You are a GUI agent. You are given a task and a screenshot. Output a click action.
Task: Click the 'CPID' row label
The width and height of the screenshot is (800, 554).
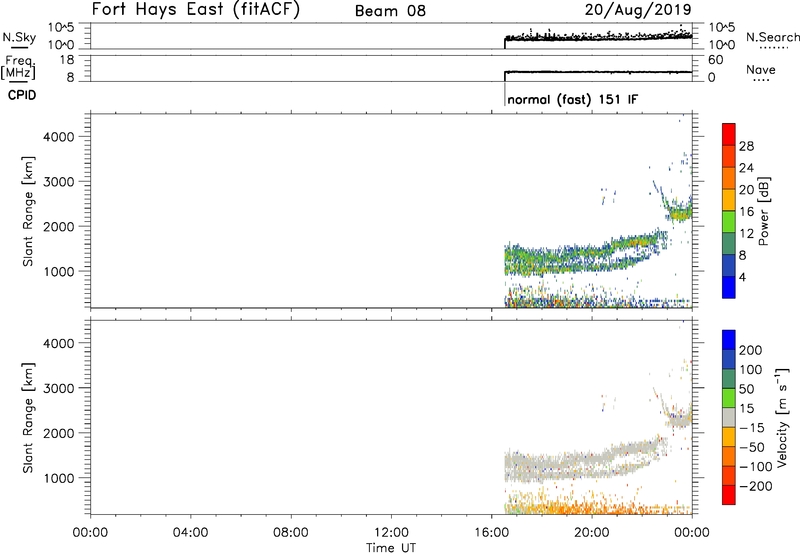[22, 95]
